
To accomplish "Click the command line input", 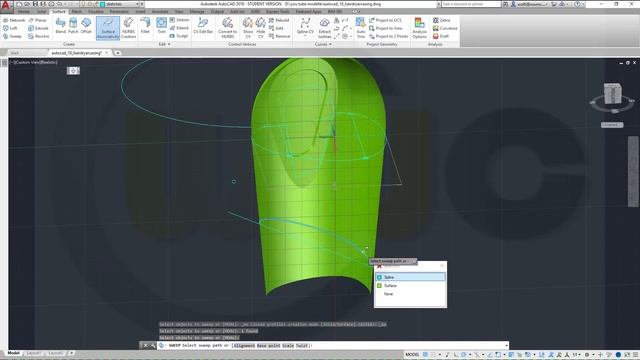I will [x=333, y=345].
